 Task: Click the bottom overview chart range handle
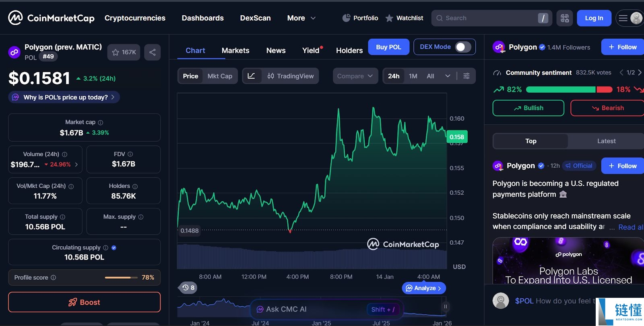445,307
